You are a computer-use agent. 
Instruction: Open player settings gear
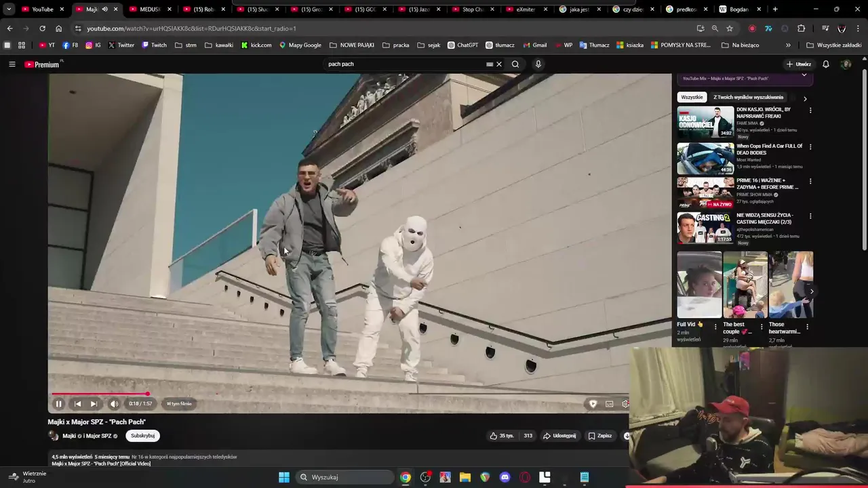pos(625,404)
